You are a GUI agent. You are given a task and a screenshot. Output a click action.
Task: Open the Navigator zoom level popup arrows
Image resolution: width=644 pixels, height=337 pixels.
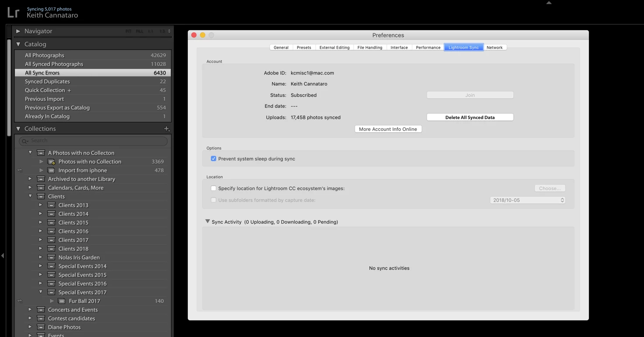pyautogui.click(x=169, y=31)
